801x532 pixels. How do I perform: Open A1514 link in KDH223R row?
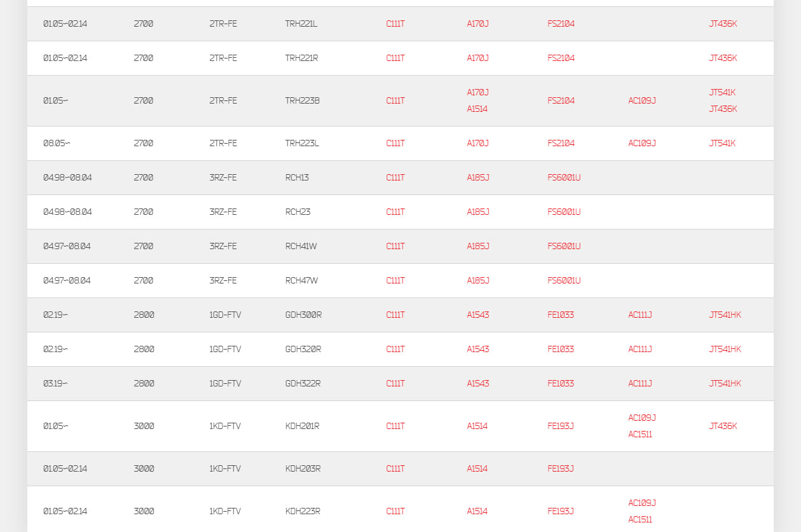click(477, 512)
